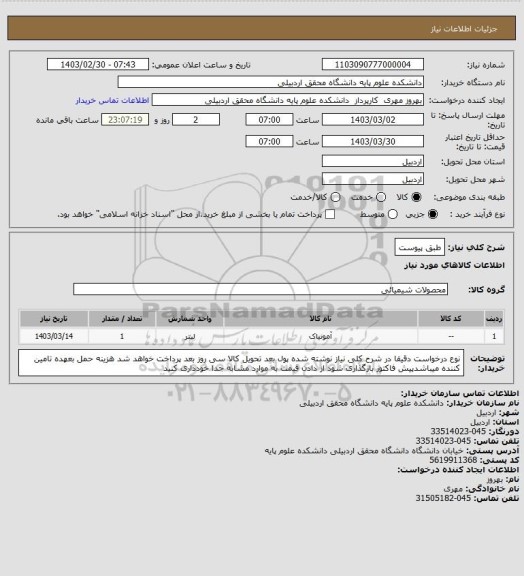
Task: Click the response deadline date 1403/03/02
Action: pos(373,120)
